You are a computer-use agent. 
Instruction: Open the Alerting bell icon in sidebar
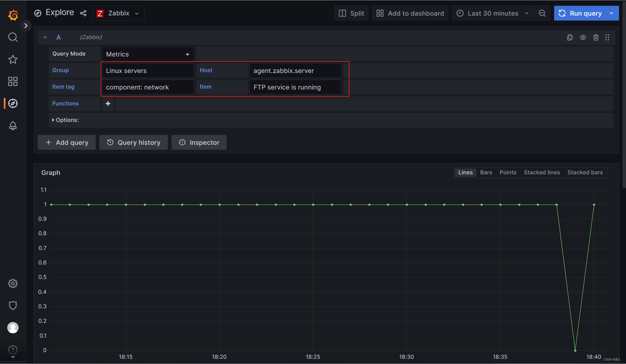click(x=13, y=126)
